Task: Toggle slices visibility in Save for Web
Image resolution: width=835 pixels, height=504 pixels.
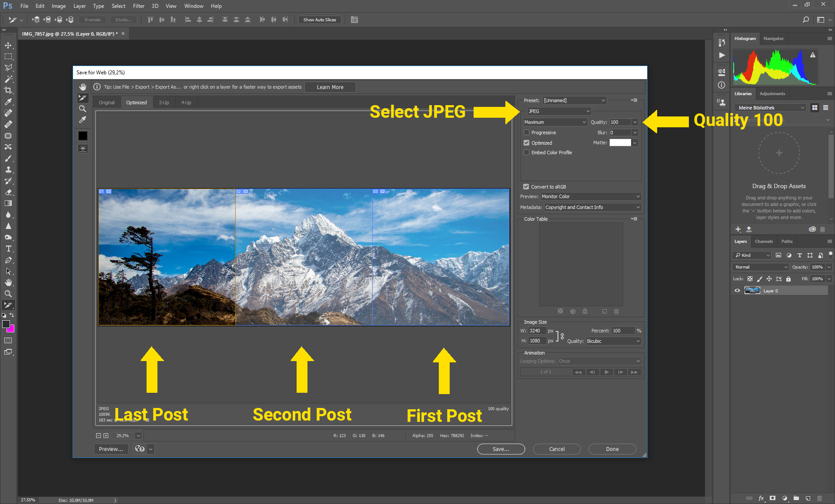Action: point(83,149)
